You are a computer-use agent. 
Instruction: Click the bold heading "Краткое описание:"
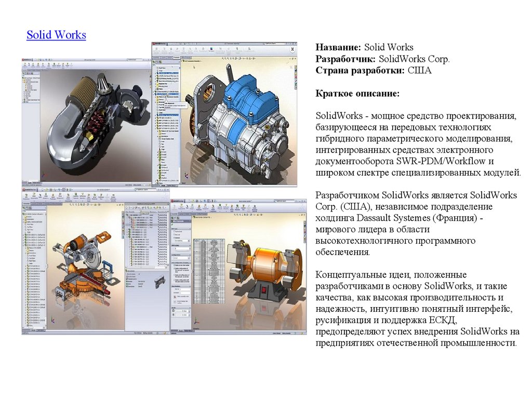click(x=357, y=94)
